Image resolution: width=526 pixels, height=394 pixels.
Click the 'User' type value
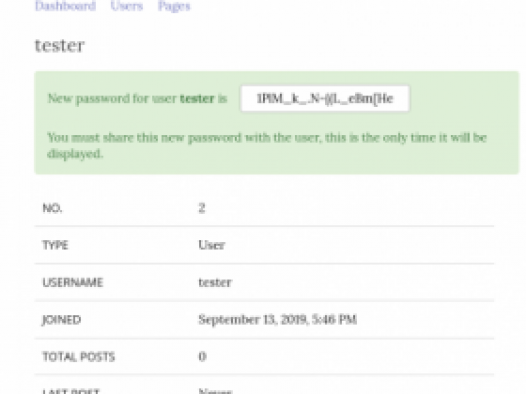(211, 245)
